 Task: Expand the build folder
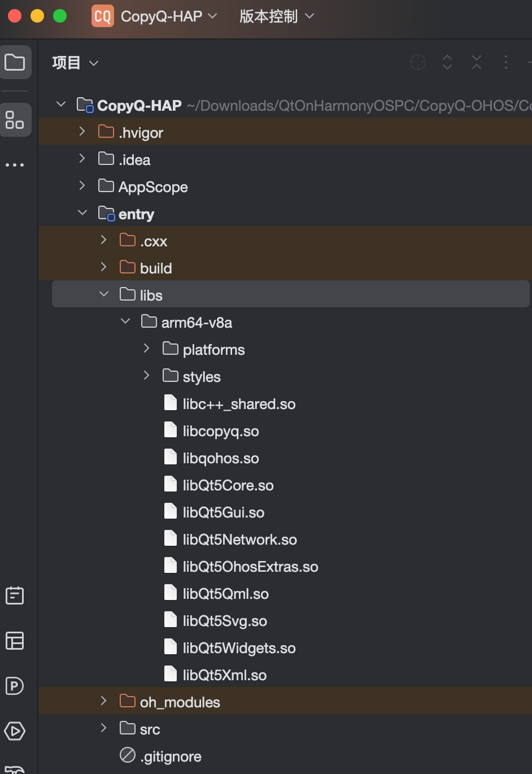pyautogui.click(x=104, y=267)
